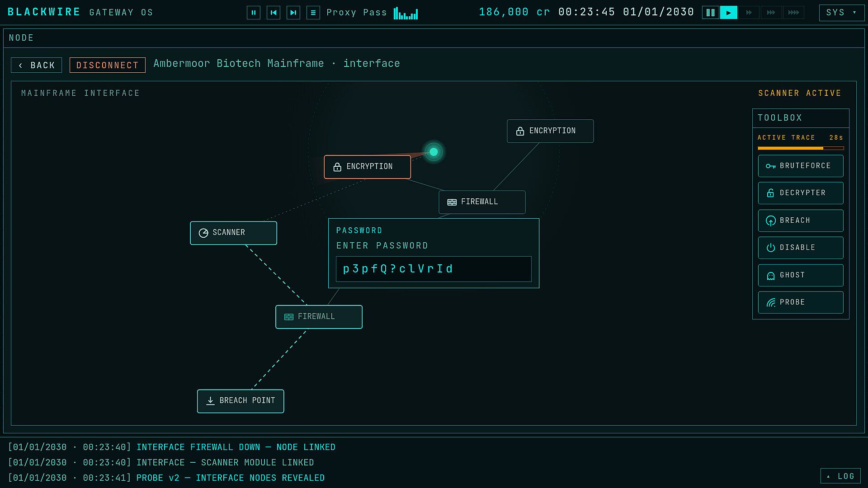Viewport: 868px width, 488px height.
Task: Select the BREACH tool
Action: pos(801,221)
